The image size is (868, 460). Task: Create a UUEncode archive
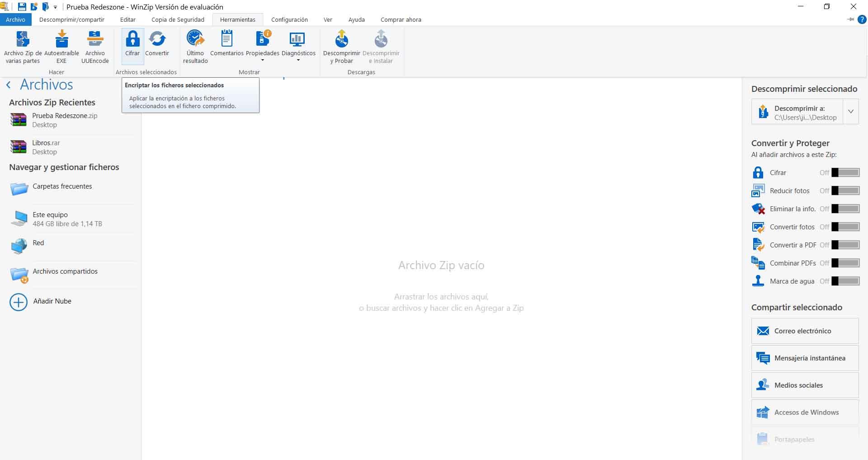pyautogui.click(x=95, y=47)
